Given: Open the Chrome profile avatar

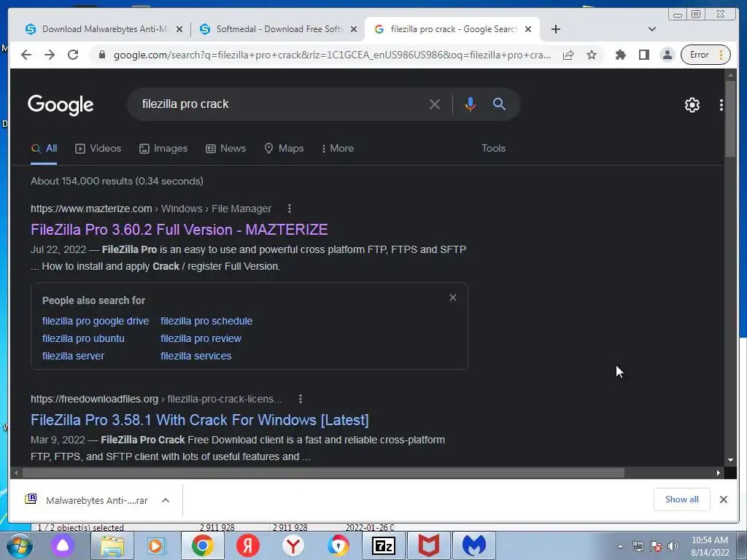Looking at the screenshot, I should [667, 55].
